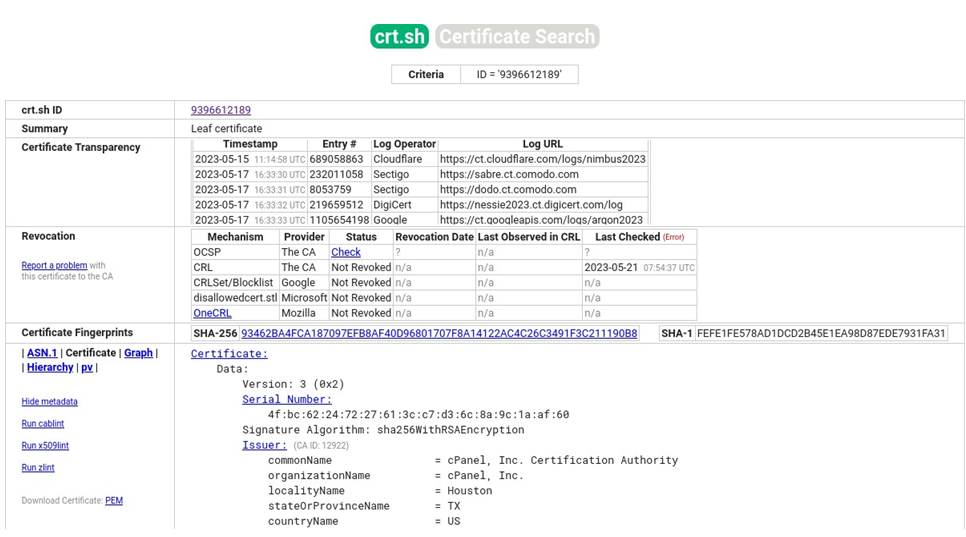Click the disallowedcert.stl mechanism cell
The width and height of the screenshot is (966, 537).
pyautogui.click(x=235, y=297)
